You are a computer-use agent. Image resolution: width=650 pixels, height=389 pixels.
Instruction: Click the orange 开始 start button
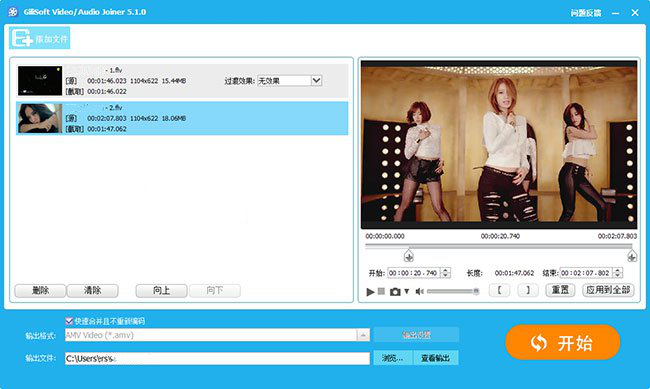563,343
